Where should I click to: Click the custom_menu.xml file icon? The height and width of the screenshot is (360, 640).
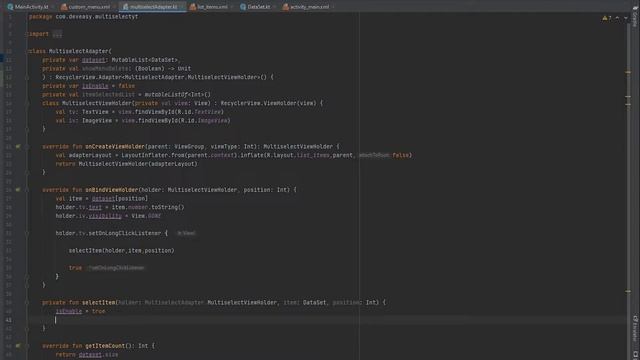[64, 7]
